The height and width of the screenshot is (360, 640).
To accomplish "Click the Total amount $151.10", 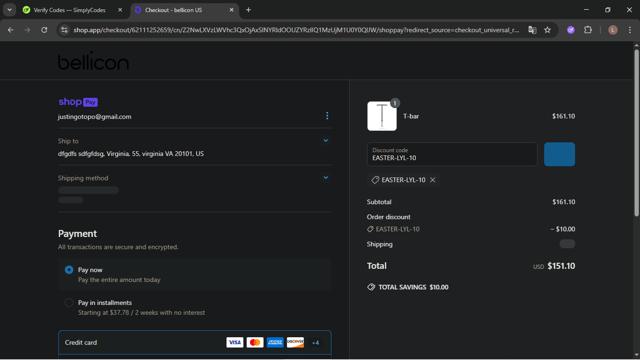I will tap(561, 266).
